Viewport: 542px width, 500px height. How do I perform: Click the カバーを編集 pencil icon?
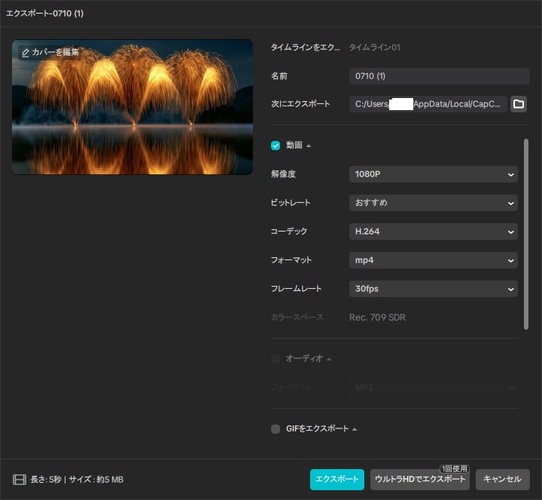(25, 53)
